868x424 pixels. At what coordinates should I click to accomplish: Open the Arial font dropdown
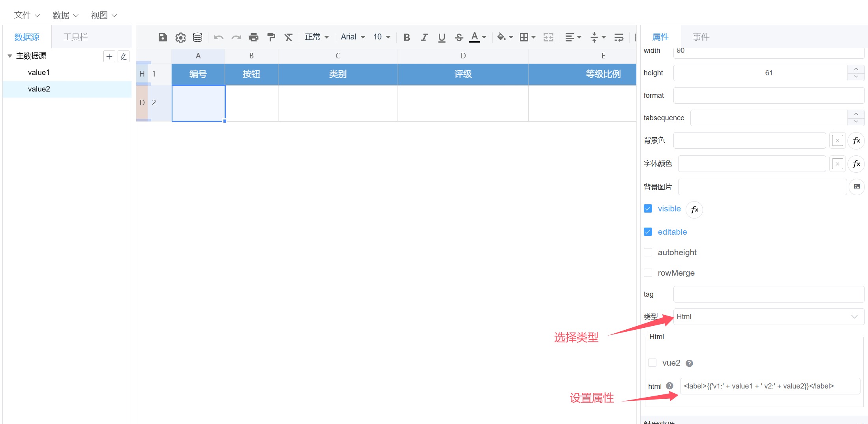352,37
